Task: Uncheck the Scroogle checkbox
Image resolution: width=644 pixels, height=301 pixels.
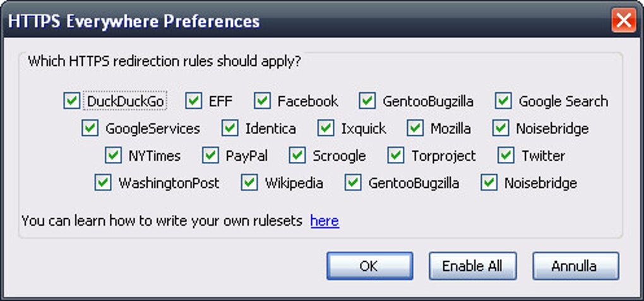Action: click(297, 156)
